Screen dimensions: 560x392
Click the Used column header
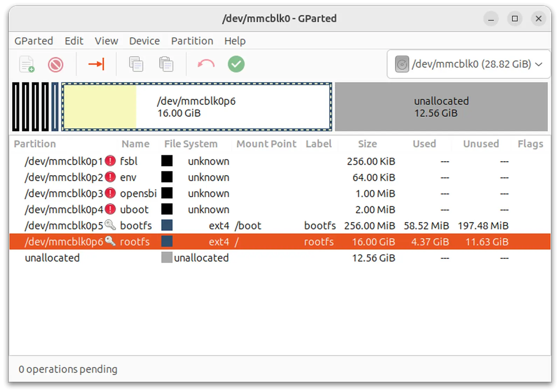(x=424, y=144)
